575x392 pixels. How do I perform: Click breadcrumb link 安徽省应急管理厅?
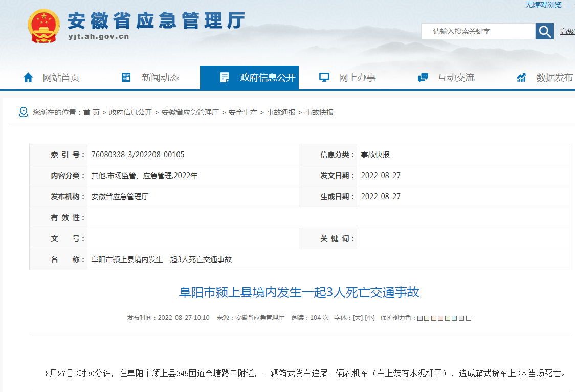[x=190, y=112]
